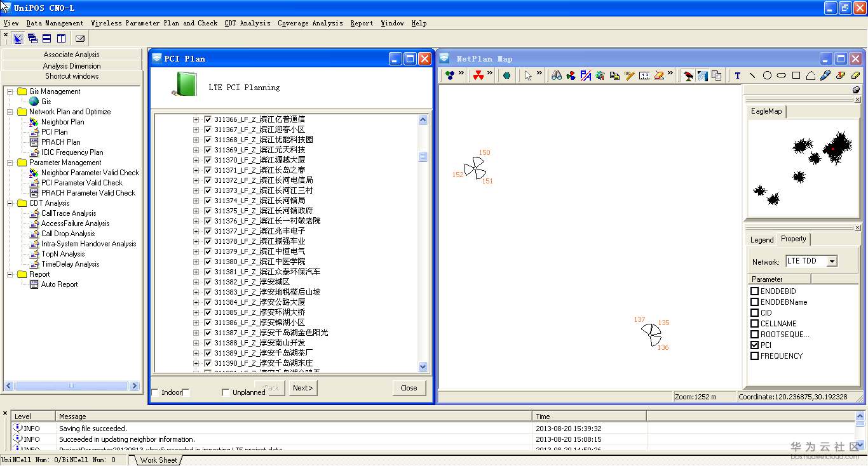Uncheck the PCI parameter
This screenshot has height=466, width=868.
click(x=755, y=345)
